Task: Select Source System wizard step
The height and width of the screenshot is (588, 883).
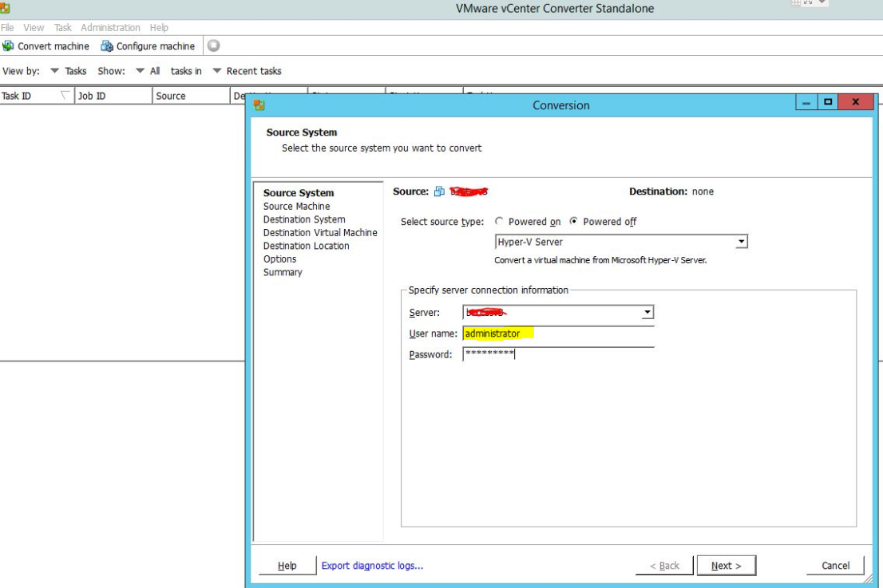Action: tap(299, 193)
